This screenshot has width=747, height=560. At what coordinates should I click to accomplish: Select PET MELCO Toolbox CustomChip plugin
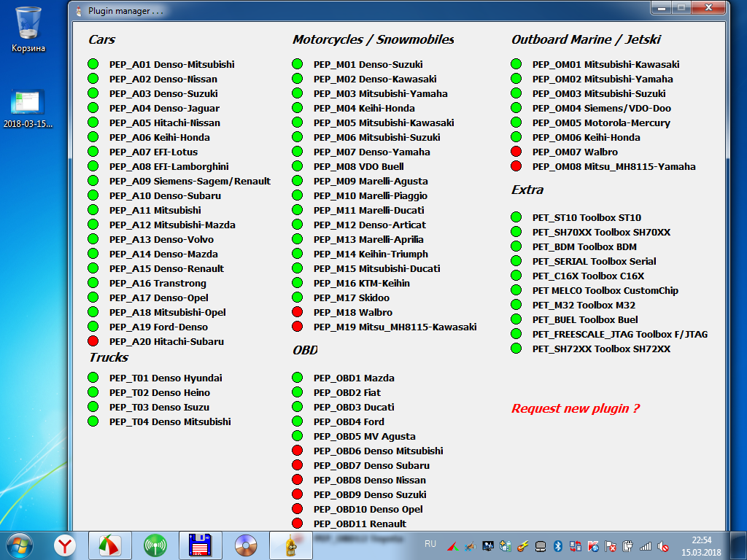(x=605, y=290)
